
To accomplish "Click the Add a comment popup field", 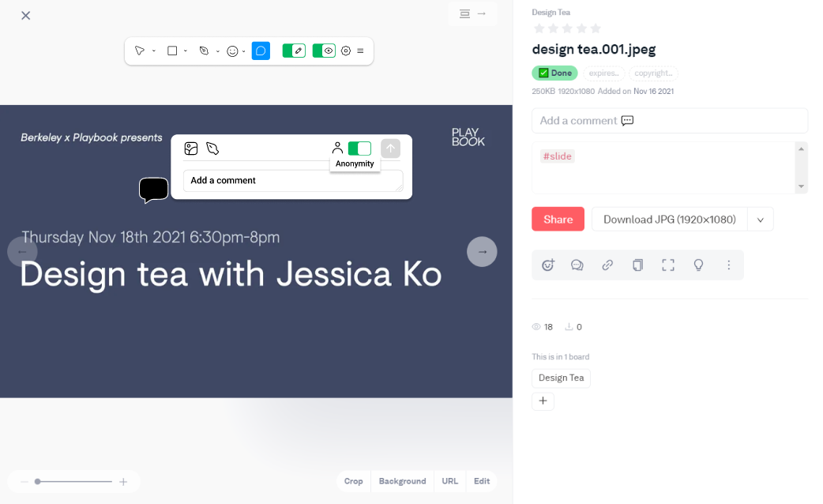I will [x=293, y=181].
